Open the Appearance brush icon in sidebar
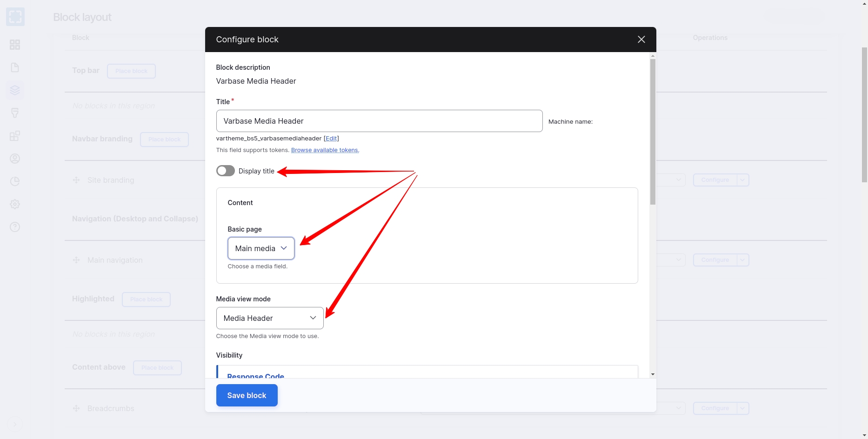The width and height of the screenshot is (868, 439). point(15,113)
